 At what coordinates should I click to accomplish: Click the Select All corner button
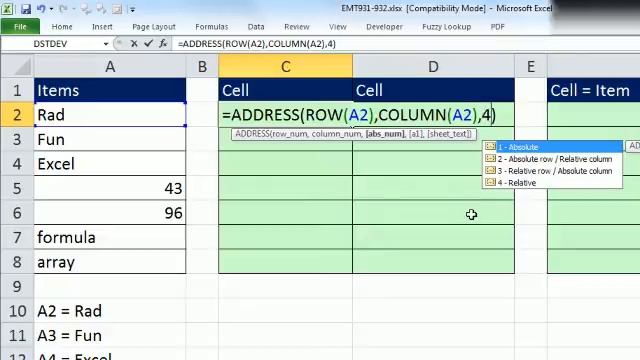(17, 66)
